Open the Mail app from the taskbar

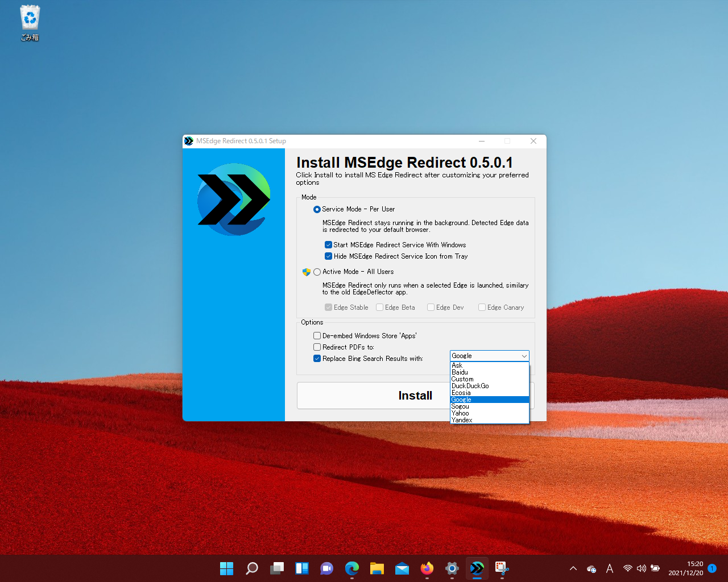[x=402, y=568]
